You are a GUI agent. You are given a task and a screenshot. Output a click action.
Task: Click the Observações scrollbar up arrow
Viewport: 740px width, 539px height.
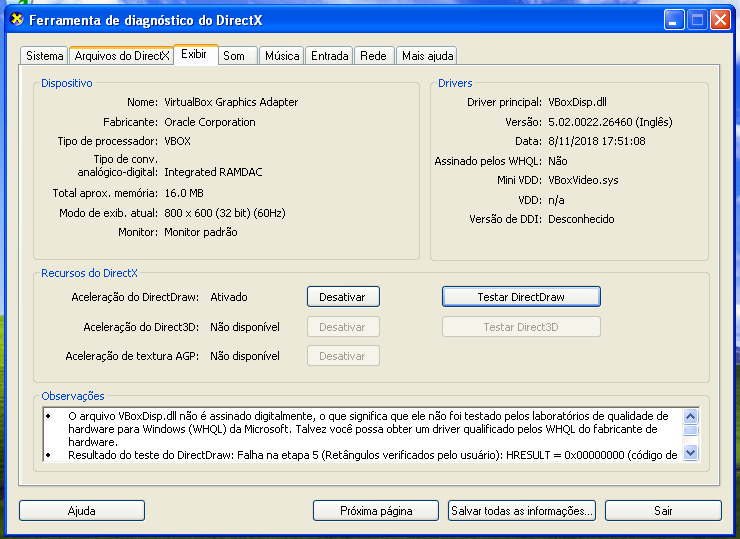tap(690, 416)
